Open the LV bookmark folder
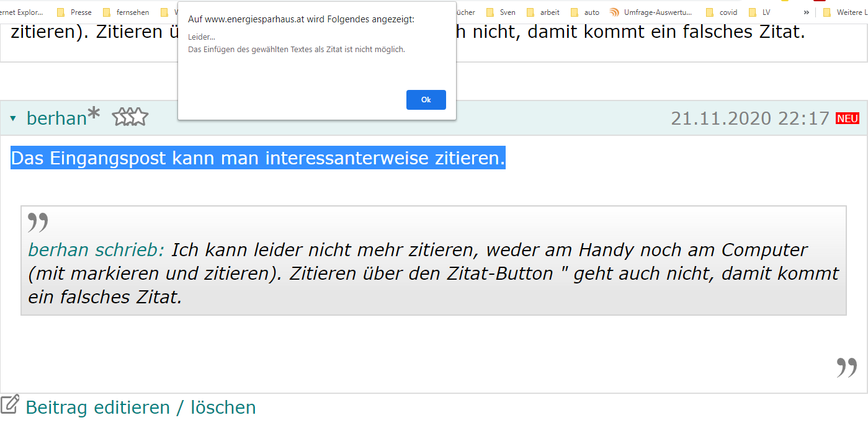Viewport: 868px width, 423px height. pos(759,12)
